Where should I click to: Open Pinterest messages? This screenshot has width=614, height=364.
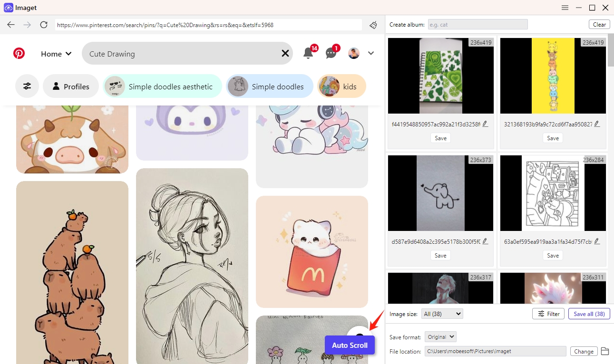[x=331, y=53]
